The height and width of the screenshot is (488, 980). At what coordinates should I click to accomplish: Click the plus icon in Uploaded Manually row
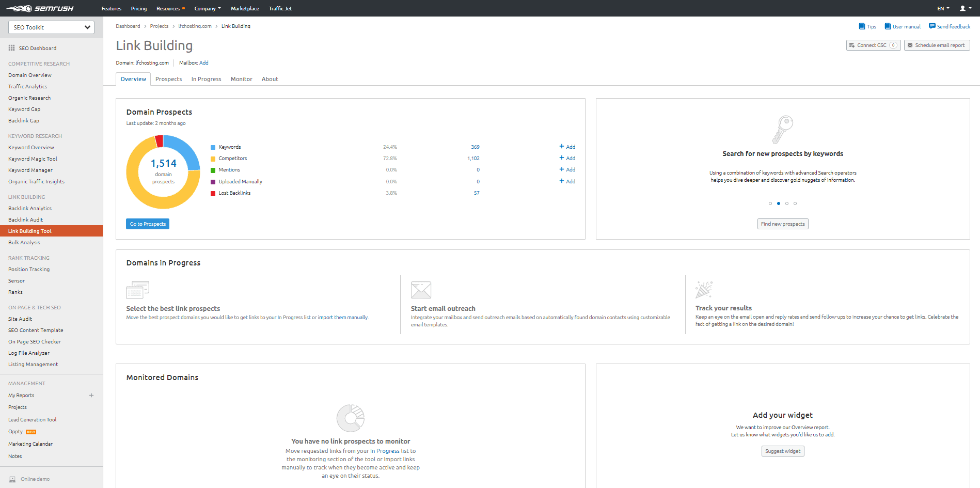point(562,181)
